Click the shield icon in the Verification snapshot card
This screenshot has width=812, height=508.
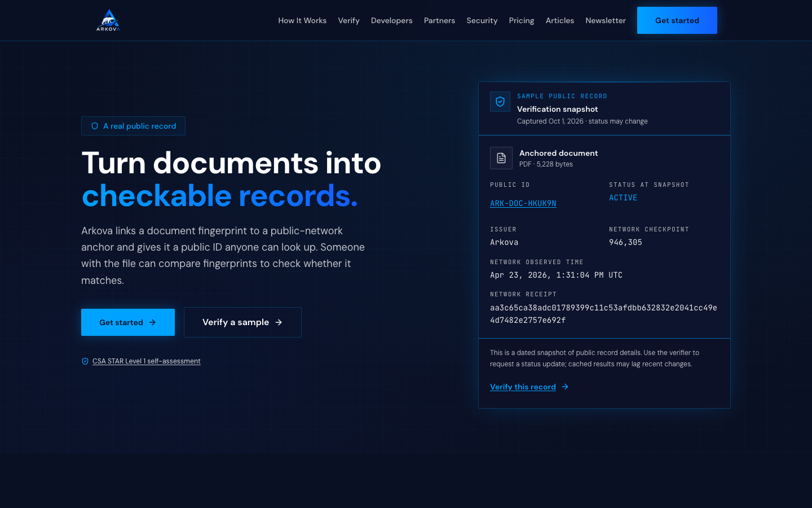point(500,102)
